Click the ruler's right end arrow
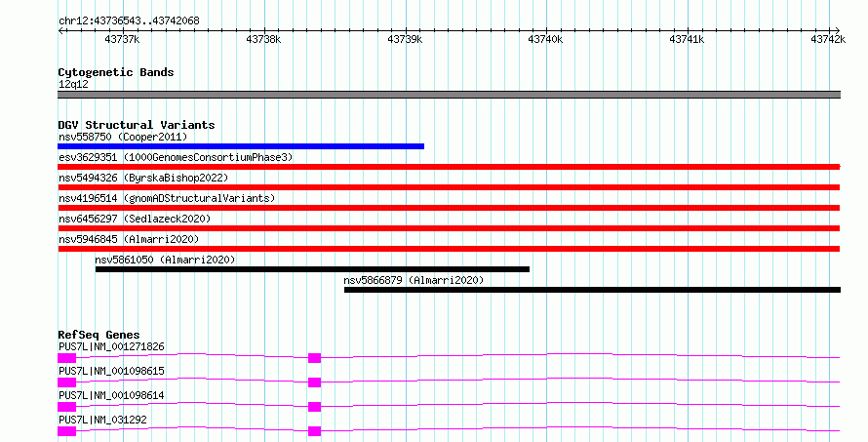Screen dimensions: 868x442 [x=838, y=30]
